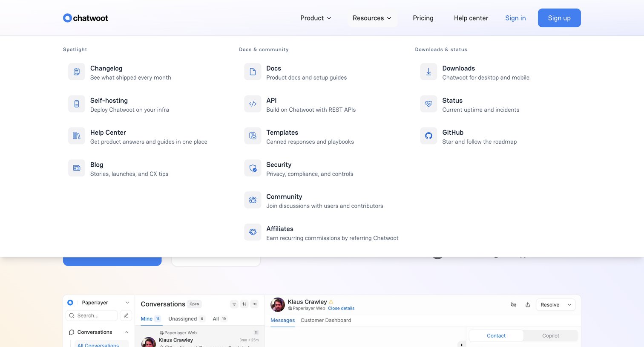Click the Self-hosting icon
Screen dimensions: 644x347
point(77,104)
